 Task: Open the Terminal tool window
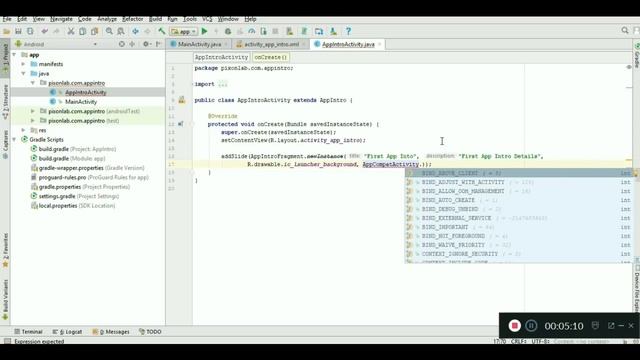pos(28,331)
